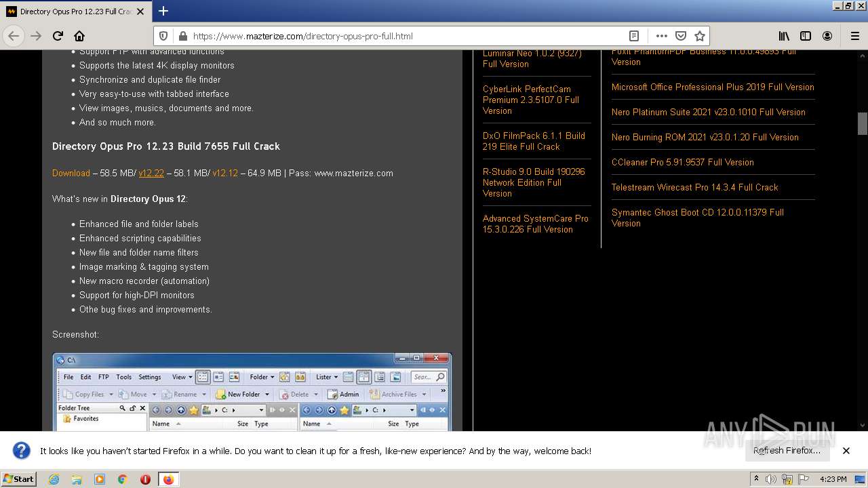The height and width of the screenshot is (488, 868).
Task: Bookmark this page with star
Action: tap(700, 36)
